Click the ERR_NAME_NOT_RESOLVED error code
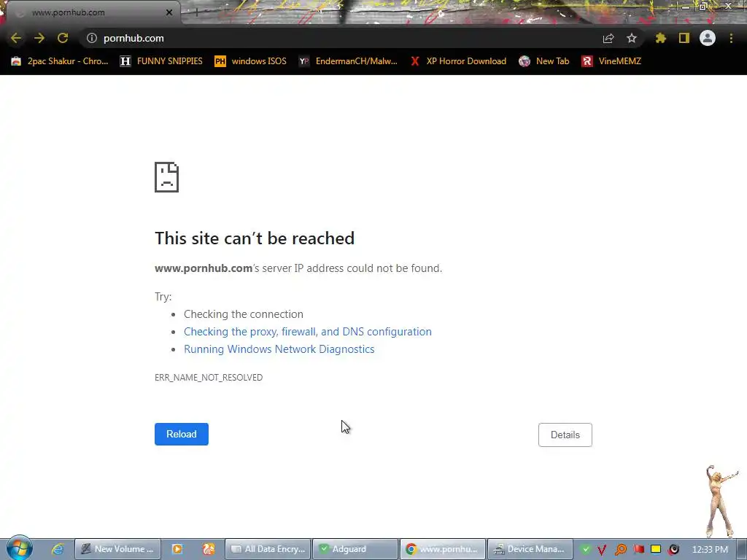747x560 pixels. point(209,377)
